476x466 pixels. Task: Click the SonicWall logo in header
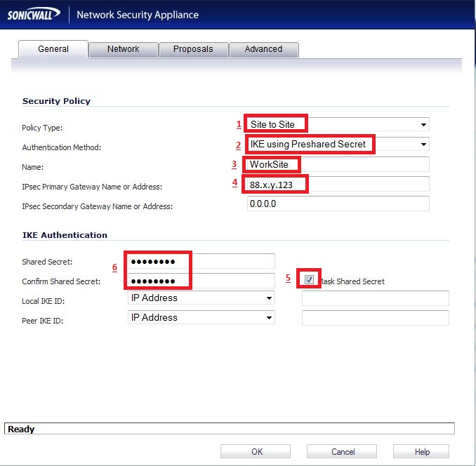[x=34, y=15]
